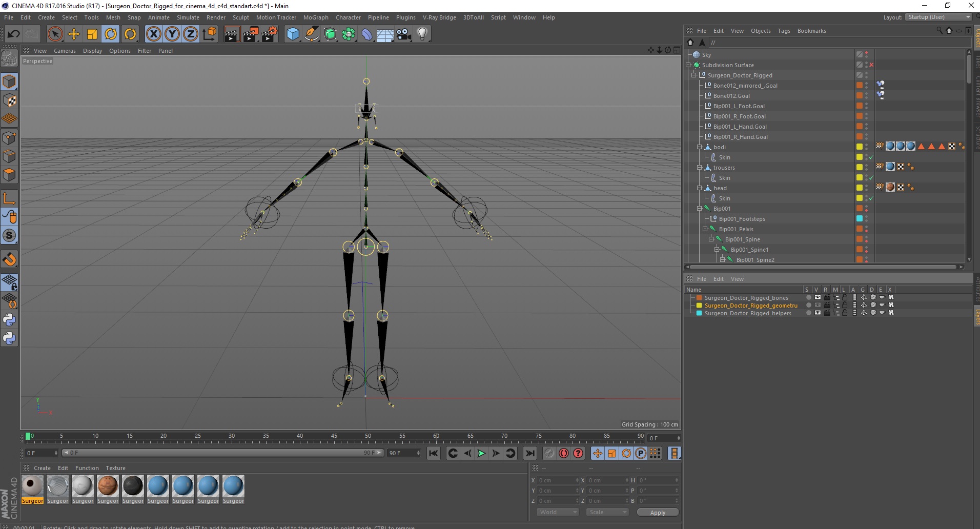Click the coordinate system icon
This screenshot has height=529, width=980.
(209, 34)
